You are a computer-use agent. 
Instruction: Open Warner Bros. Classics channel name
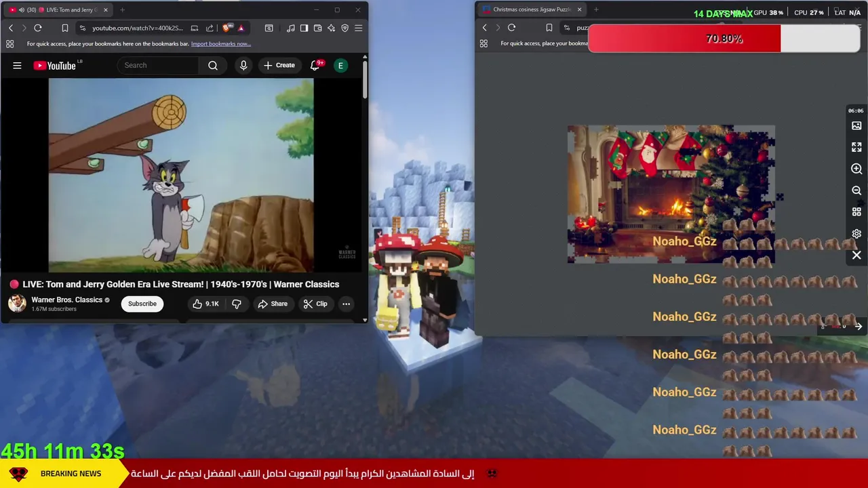[x=66, y=300]
